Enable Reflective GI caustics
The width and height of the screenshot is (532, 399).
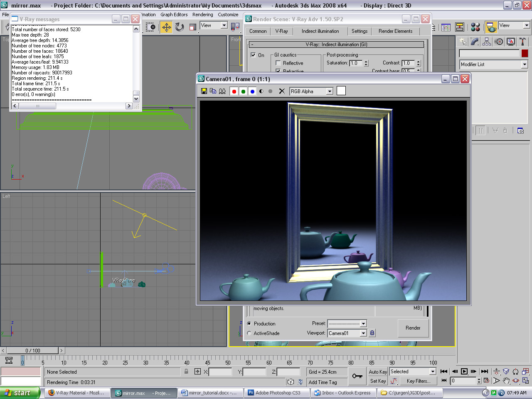(278, 63)
